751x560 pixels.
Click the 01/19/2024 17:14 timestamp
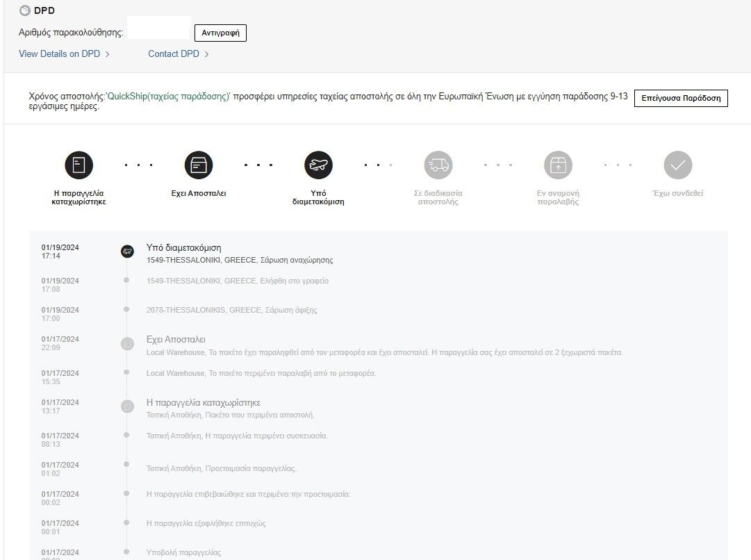point(60,252)
